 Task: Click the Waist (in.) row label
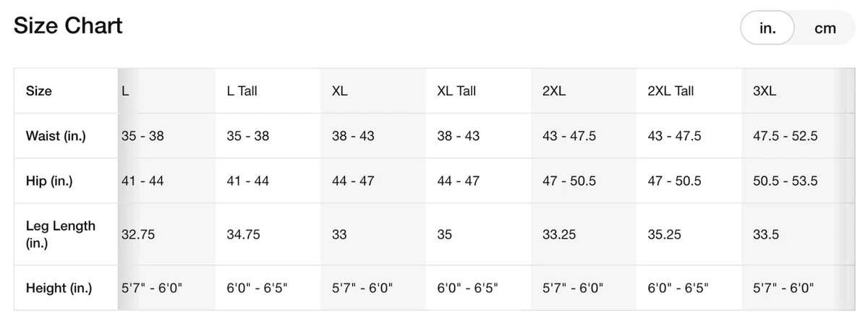coord(56,136)
